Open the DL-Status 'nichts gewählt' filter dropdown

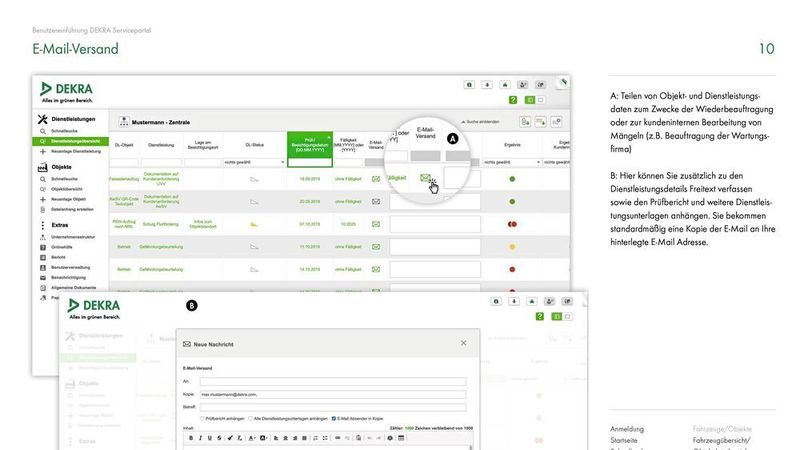[254, 162]
